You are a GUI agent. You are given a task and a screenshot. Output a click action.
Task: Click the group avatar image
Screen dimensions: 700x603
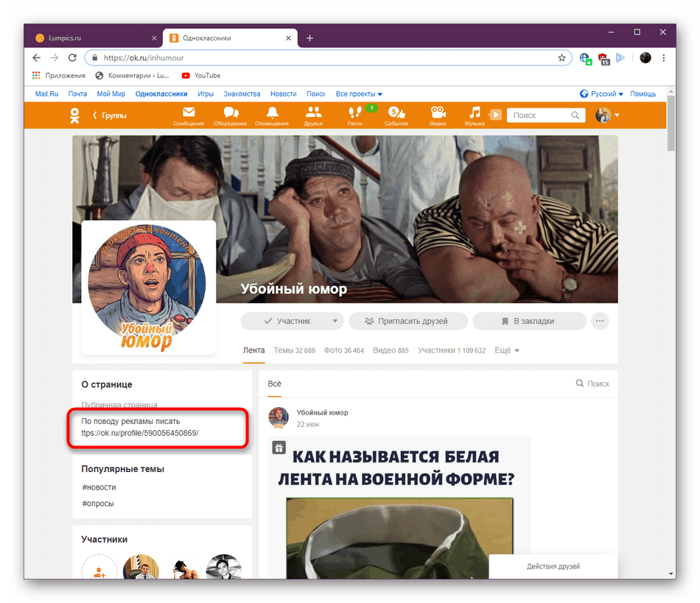tap(148, 288)
